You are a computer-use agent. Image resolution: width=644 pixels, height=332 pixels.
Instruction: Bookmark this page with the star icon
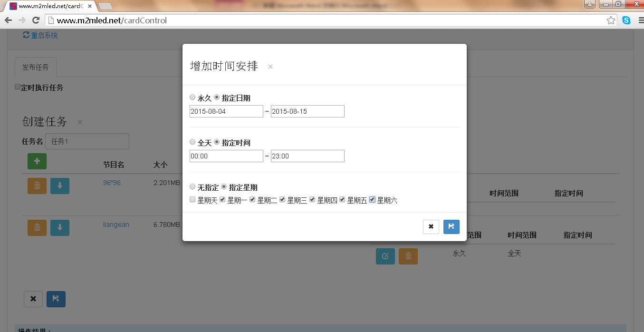[611, 20]
